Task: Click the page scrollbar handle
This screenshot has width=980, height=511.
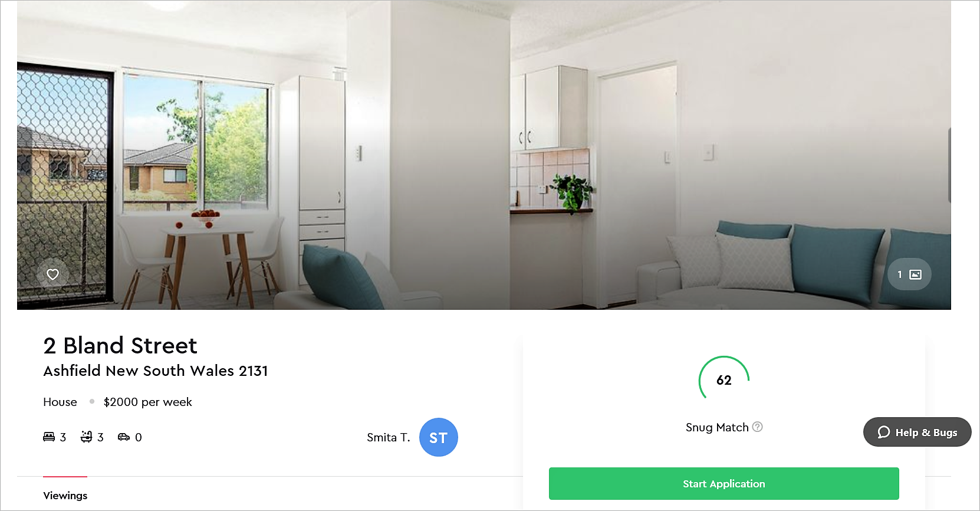Action: click(x=949, y=165)
